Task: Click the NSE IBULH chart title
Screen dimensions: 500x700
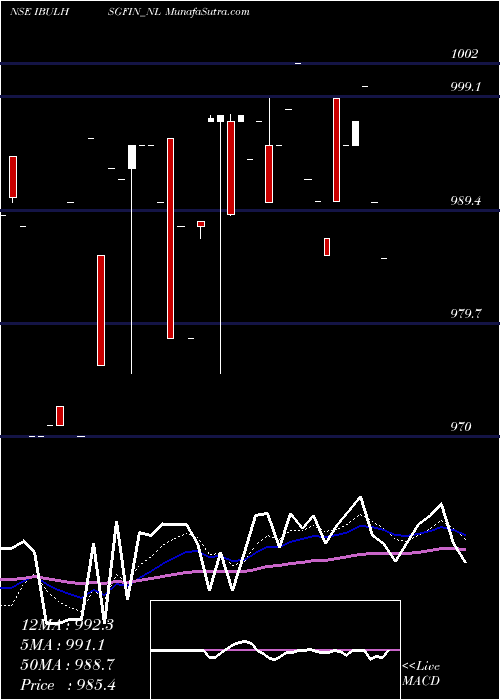Action: point(39,12)
